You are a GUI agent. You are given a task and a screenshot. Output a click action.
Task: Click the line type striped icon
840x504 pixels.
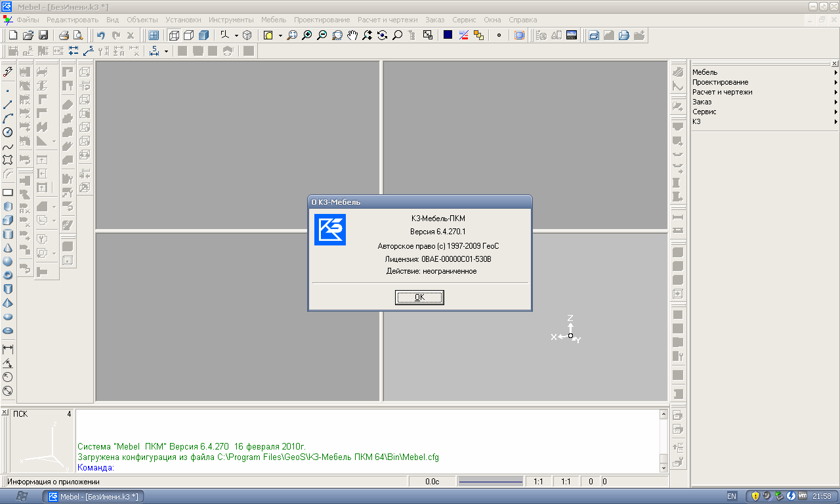point(463,35)
